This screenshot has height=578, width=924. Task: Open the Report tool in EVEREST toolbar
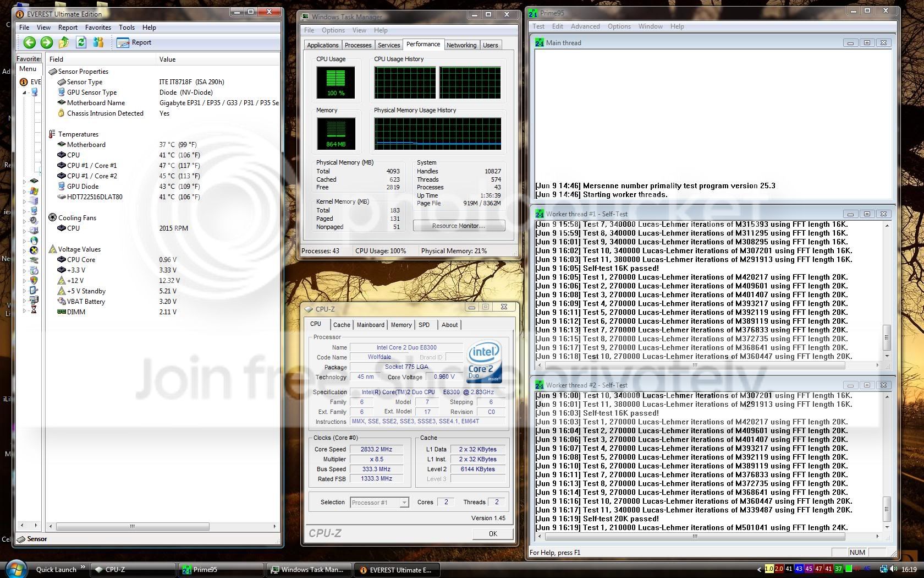tap(132, 42)
